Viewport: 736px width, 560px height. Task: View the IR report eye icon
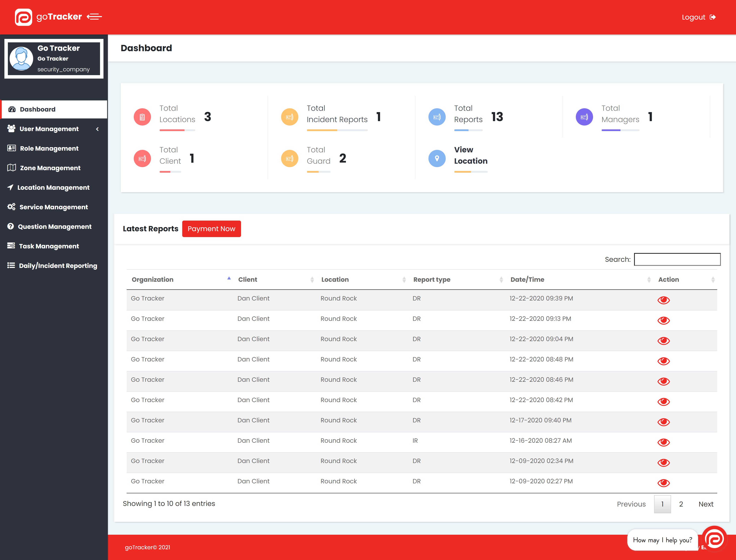[x=663, y=442]
